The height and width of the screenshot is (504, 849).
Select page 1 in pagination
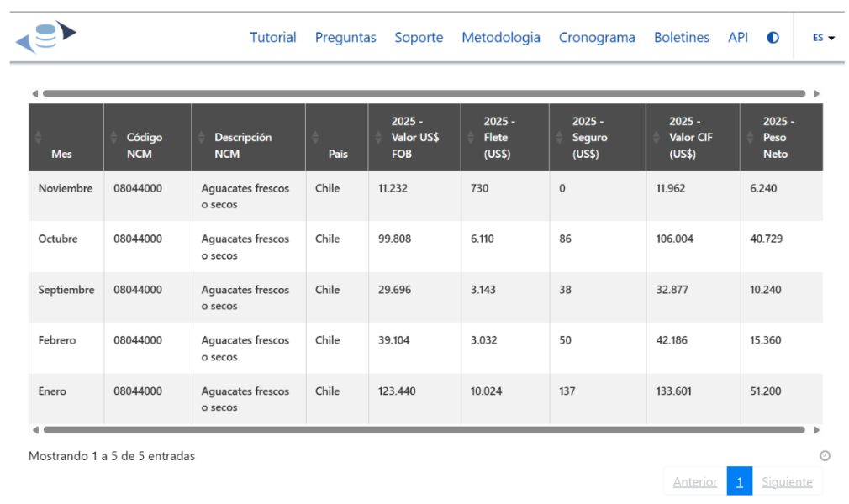(x=739, y=481)
